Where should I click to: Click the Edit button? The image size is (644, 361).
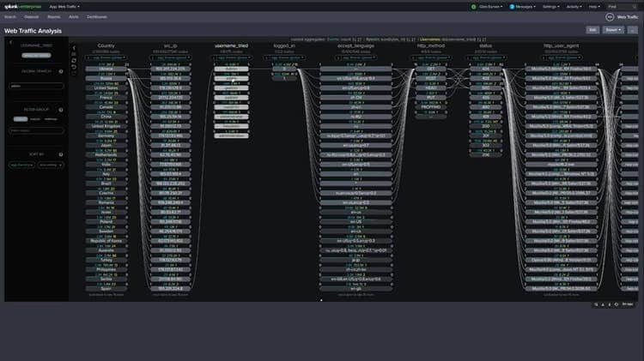[592, 29]
